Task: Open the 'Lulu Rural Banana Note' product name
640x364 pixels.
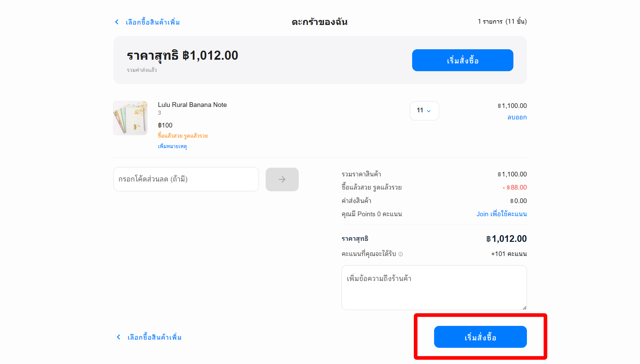Action: coord(192,105)
